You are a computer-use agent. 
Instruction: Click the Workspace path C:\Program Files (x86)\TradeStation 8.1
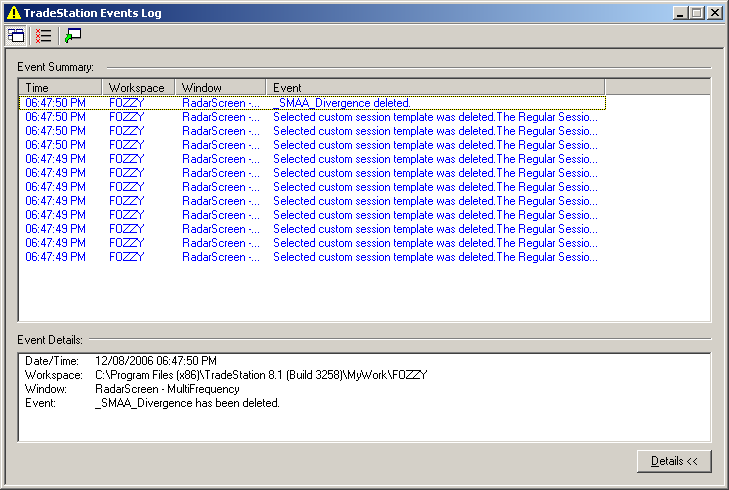point(261,375)
